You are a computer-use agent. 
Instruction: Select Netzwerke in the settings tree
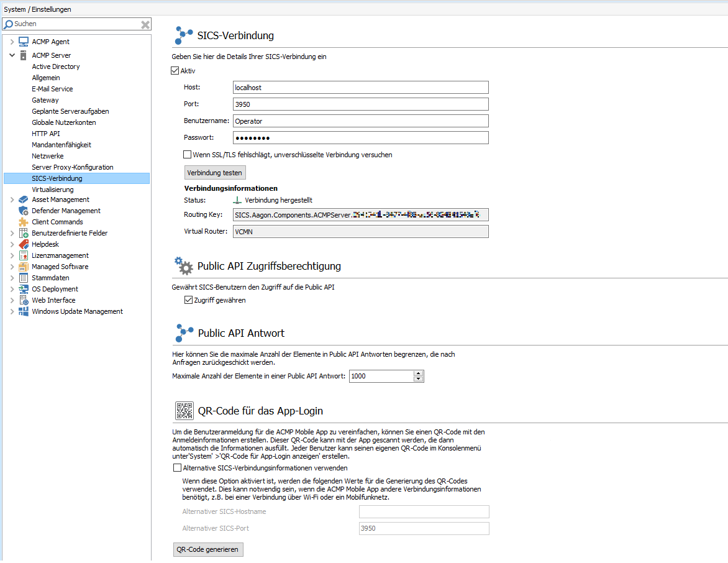coord(48,155)
